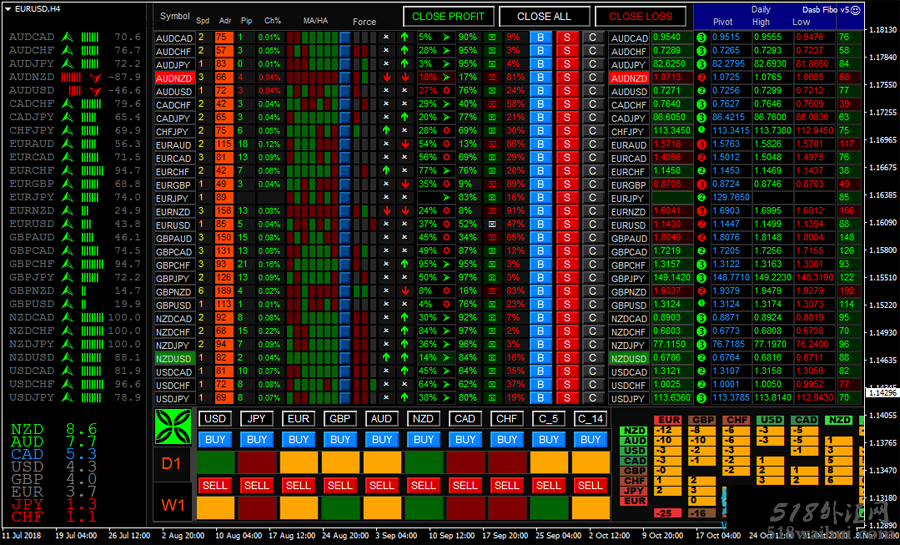The height and width of the screenshot is (545, 900).
Task: Click the NZD 8.6 currency strength entry
Action: click(x=54, y=429)
